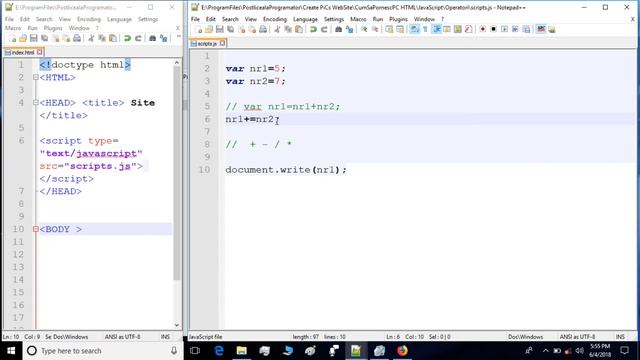This screenshot has width=640, height=360.
Task: Click Redo arrow in scripts.js window toolbar
Action: click(x=324, y=29)
